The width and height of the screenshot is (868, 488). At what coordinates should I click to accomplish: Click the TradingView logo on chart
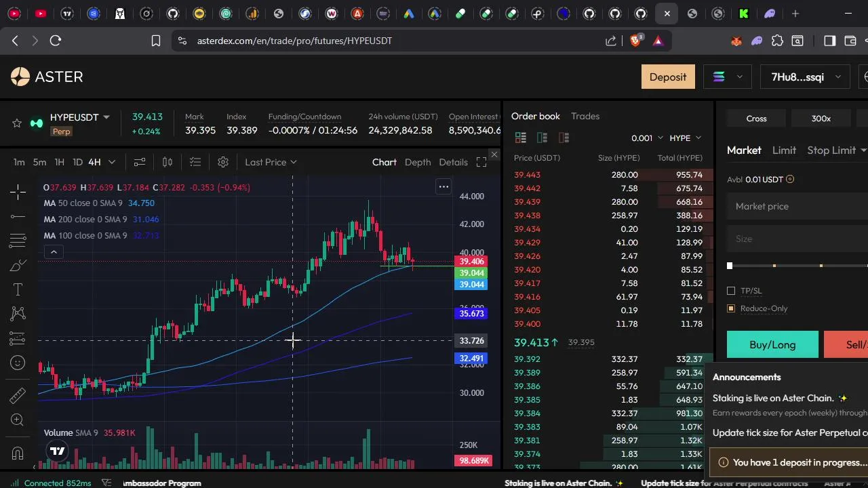58,451
